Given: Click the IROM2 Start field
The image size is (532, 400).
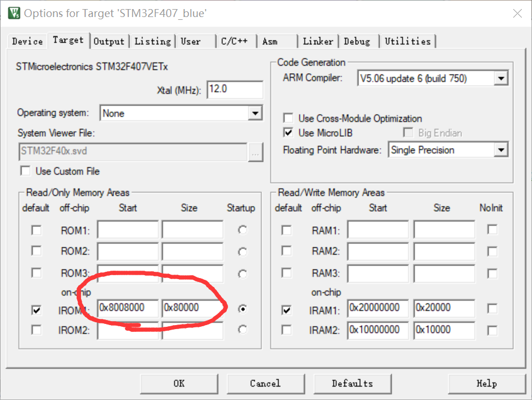Looking at the screenshot, I should point(128,330).
